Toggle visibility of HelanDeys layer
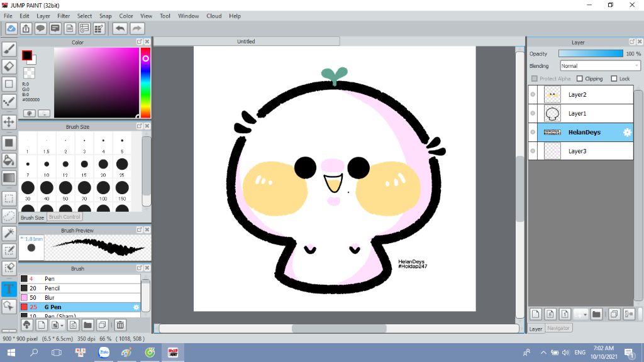 533,132
